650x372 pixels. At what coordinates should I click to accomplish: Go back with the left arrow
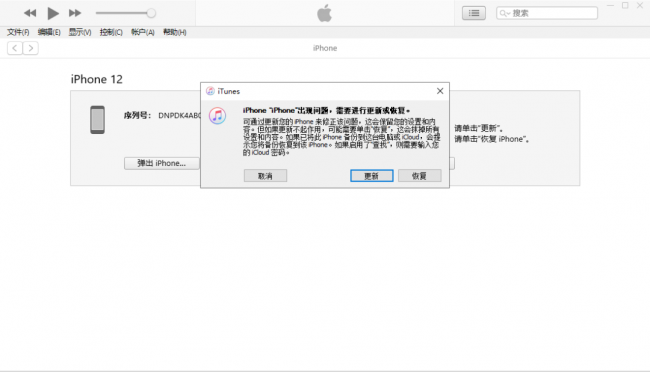tap(15, 48)
